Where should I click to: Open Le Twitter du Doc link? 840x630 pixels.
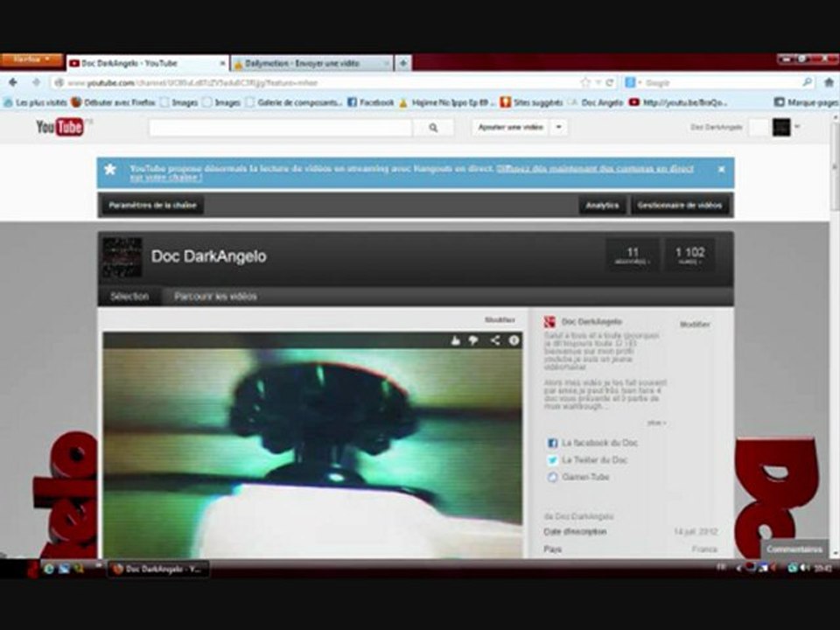coord(594,460)
